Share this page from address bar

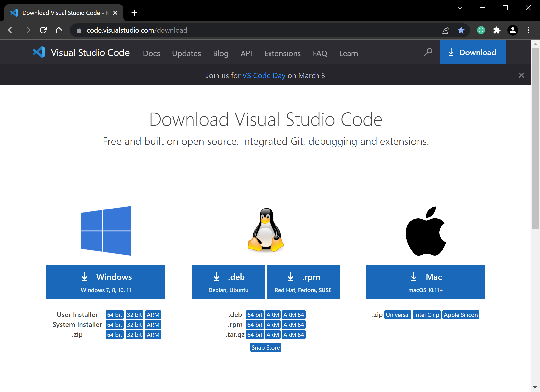click(x=445, y=30)
